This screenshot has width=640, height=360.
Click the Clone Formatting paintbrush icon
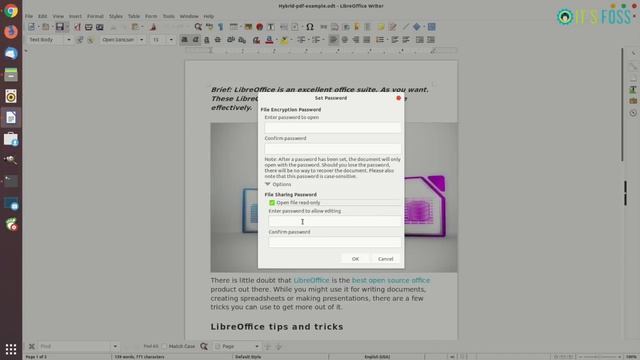click(153, 27)
